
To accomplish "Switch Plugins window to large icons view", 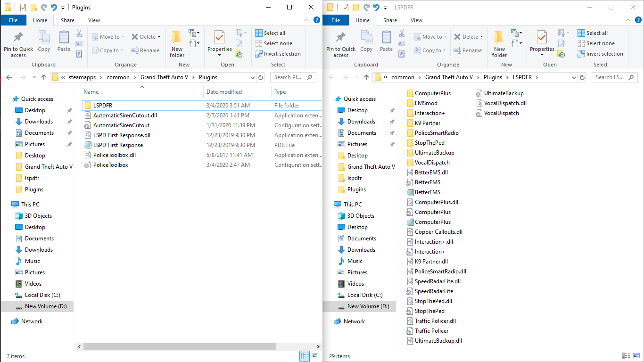I will 315,356.
